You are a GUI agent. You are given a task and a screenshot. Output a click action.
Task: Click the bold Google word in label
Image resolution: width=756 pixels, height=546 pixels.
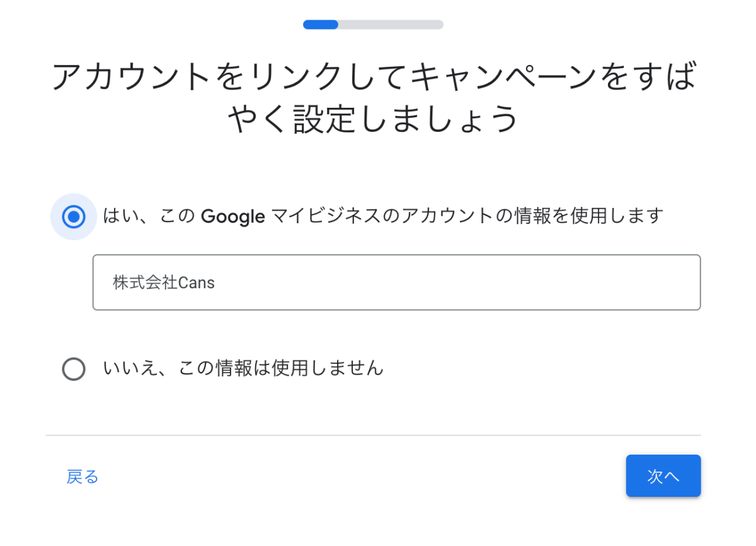(232, 217)
